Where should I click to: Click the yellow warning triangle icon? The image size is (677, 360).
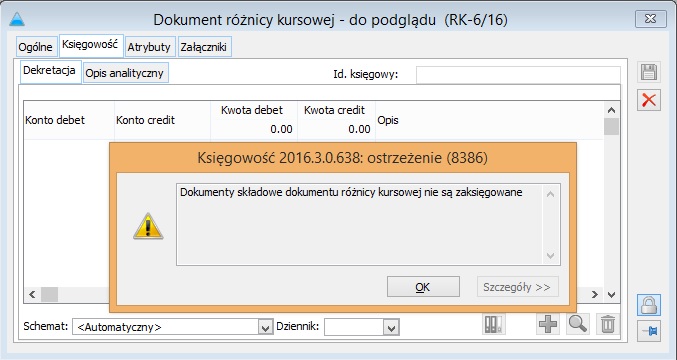[x=148, y=226]
